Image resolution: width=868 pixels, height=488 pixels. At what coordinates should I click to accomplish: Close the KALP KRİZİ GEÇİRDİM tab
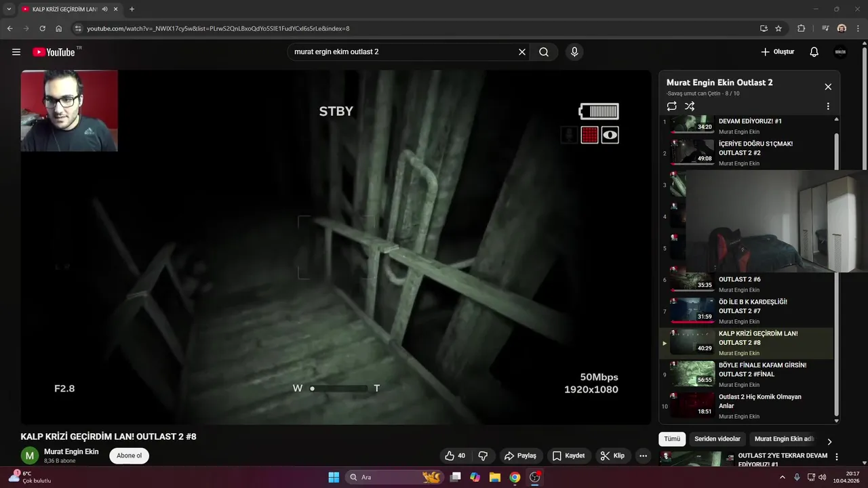coord(115,9)
